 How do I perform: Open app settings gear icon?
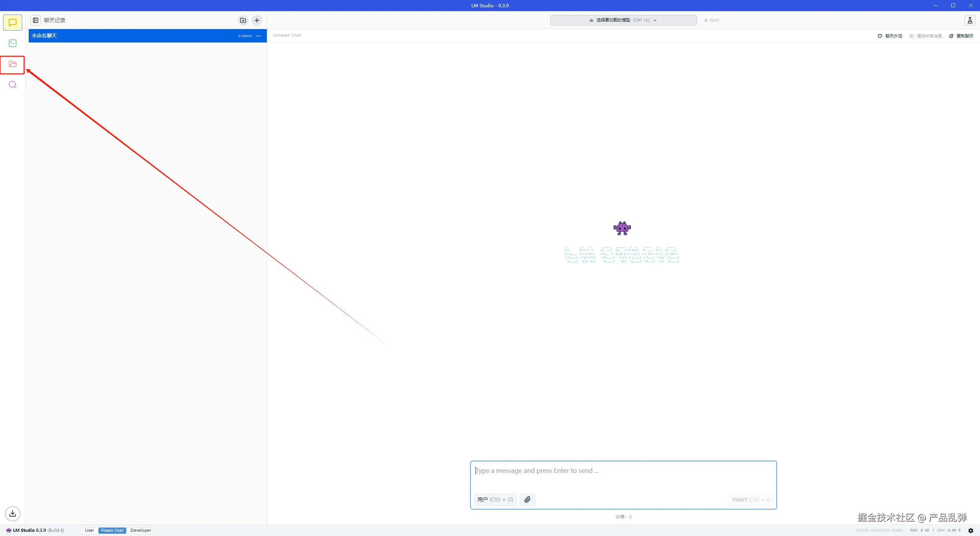pos(970,530)
